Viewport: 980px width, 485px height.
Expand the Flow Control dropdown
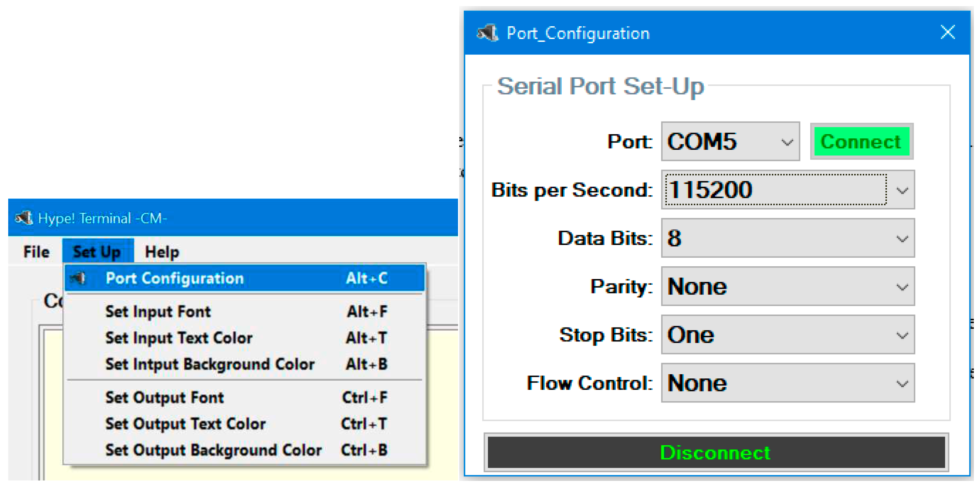tap(902, 383)
